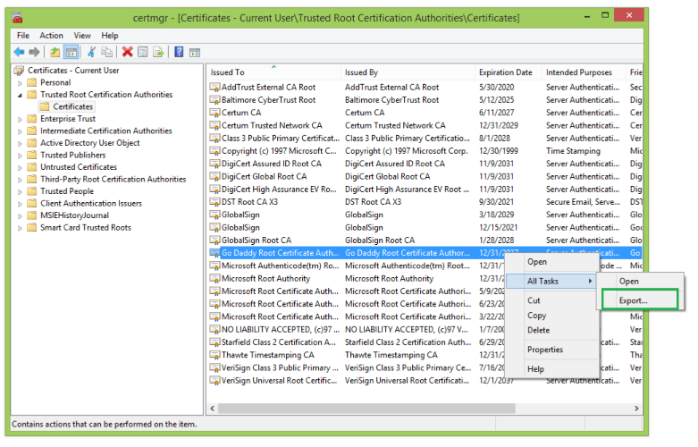Choose Delete in the context menu
Viewport: 698px width, 447px height.
tap(553, 330)
